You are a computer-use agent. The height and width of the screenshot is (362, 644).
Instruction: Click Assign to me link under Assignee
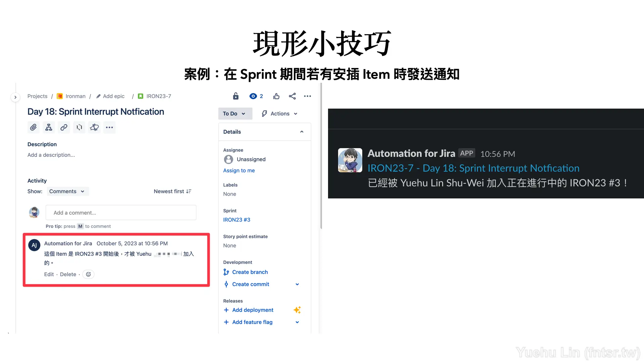tap(239, 170)
